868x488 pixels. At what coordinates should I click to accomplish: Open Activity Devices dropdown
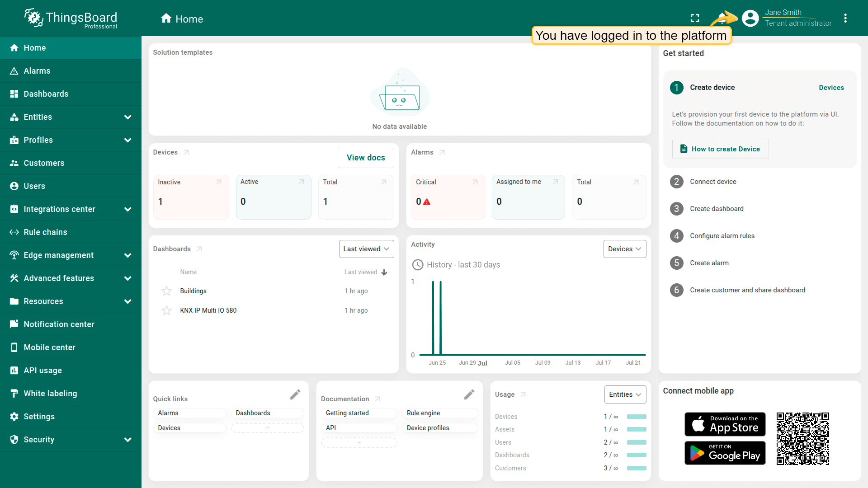(x=624, y=249)
